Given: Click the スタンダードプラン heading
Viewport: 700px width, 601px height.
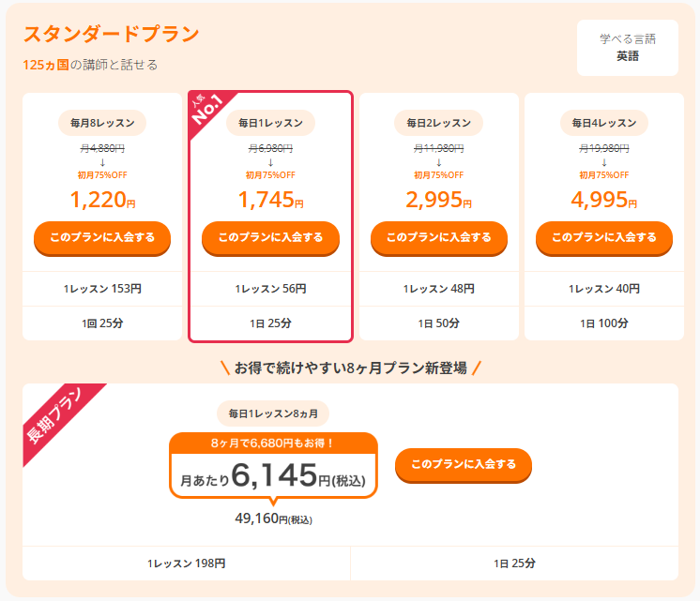Looking at the screenshot, I should point(112,35).
